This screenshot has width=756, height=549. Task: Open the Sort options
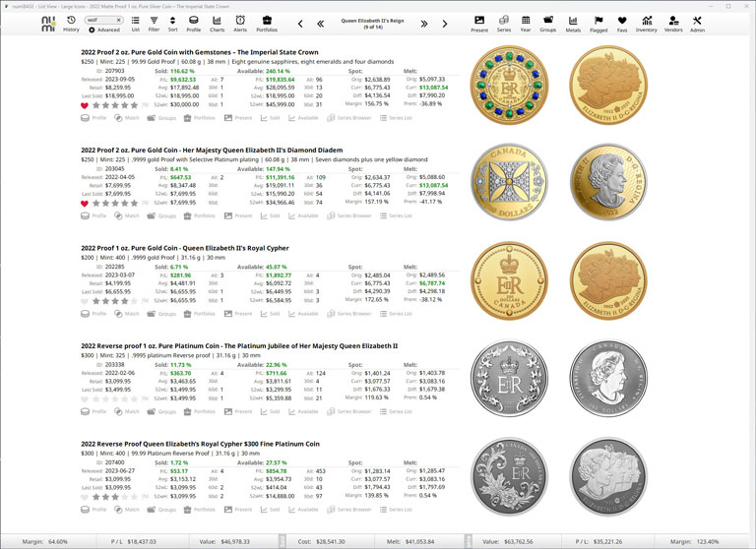click(x=172, y=24)
